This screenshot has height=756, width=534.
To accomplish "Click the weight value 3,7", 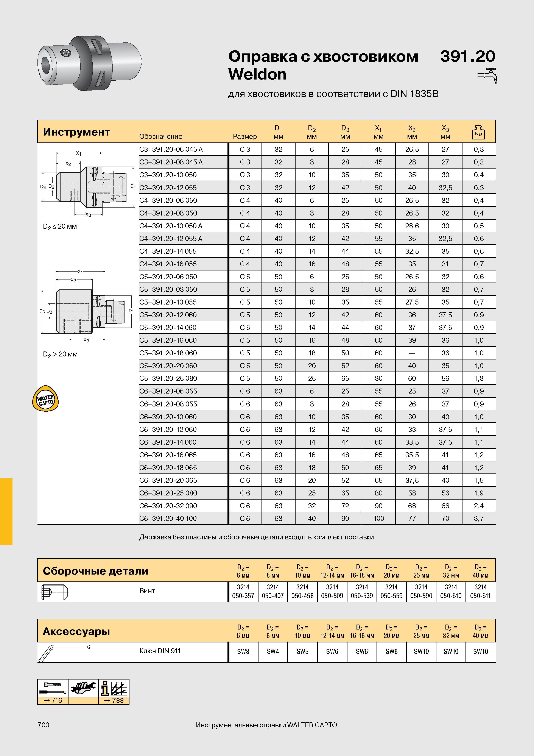I will coord(479,519).
